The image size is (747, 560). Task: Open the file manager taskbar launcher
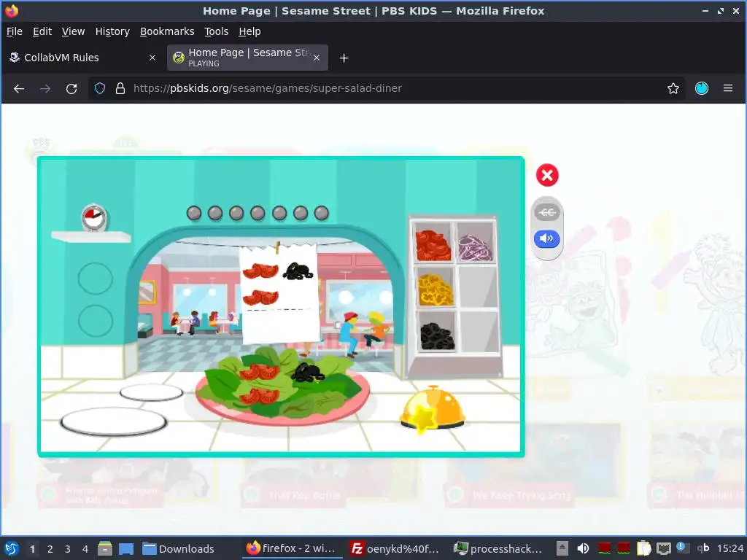tap(105, 548)
